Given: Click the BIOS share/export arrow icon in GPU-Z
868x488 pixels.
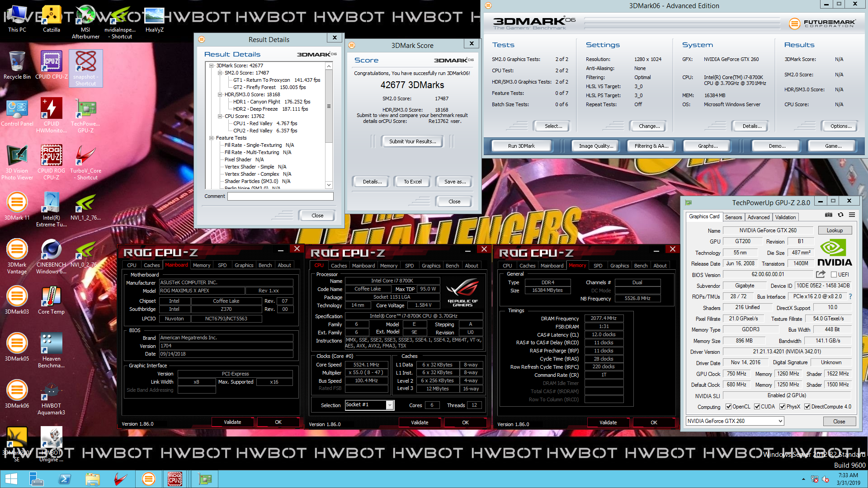Looking at the screenshot, I should [821, 274].
